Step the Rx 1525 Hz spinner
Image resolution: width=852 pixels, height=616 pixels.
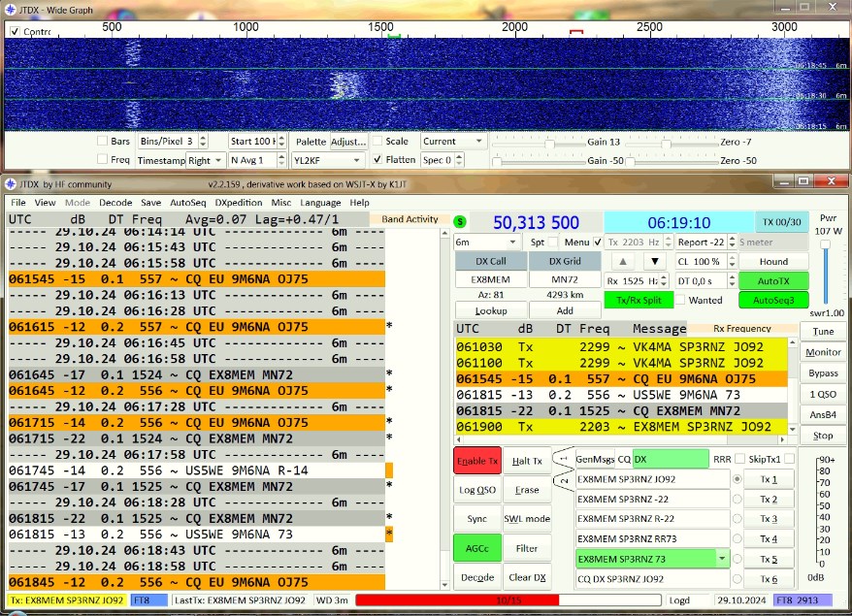point(664,281)
